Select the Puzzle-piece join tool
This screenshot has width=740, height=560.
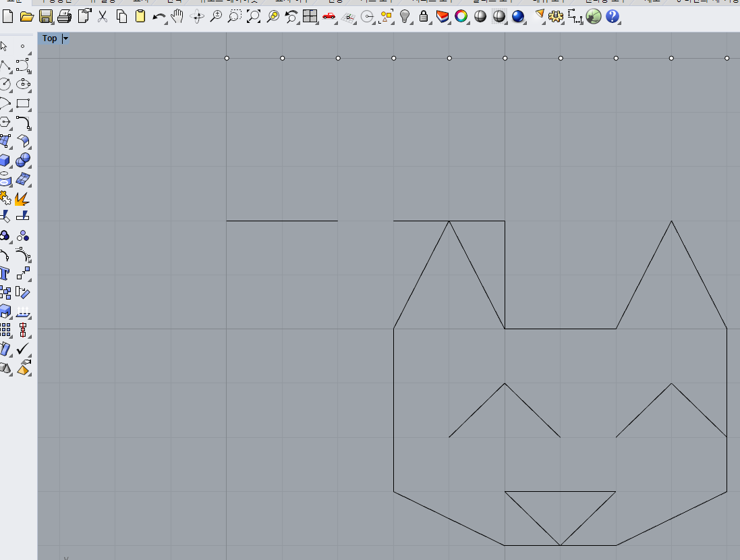[x=5, y=198]
